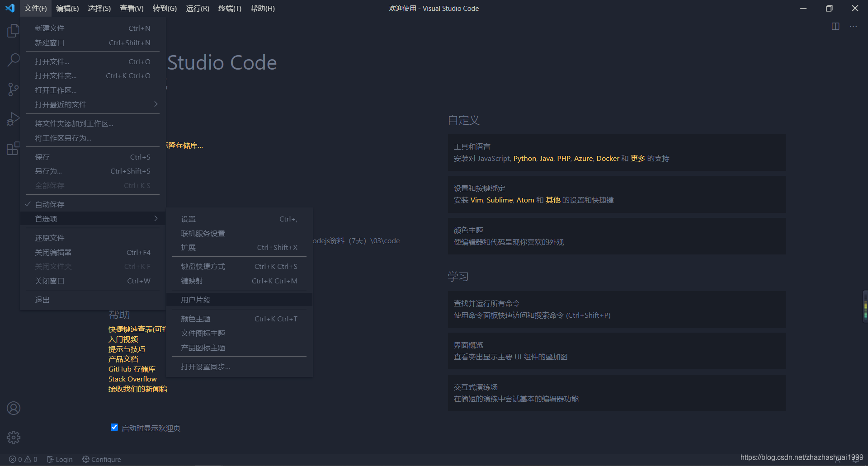The image size is (868, 466).
Task: Select 文件图标主题 in submenu
Action: (239, 333)
